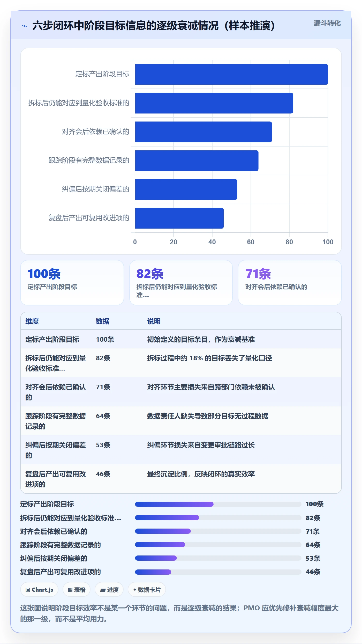Click the progress bar labeled 46条
This screenshot has height=644, width=362.
[x=218, y=572]
